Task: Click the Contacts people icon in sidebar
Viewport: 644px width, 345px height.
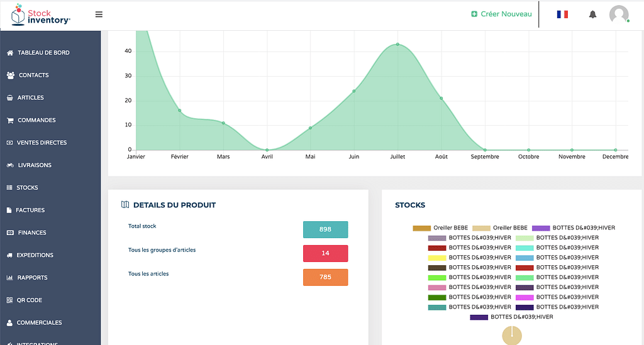Action: point(11,75)
